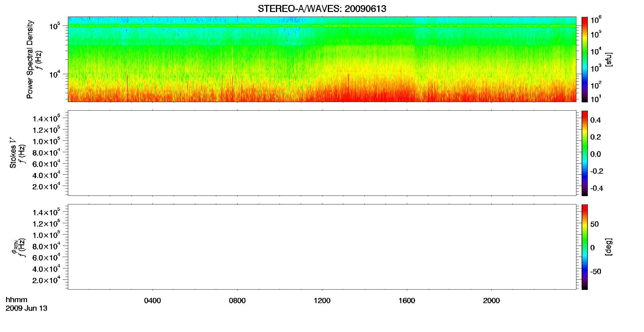Screen dimensions: 644x332
Task: Click the empty Stokes V plot panel
Action: pos(322,153)
